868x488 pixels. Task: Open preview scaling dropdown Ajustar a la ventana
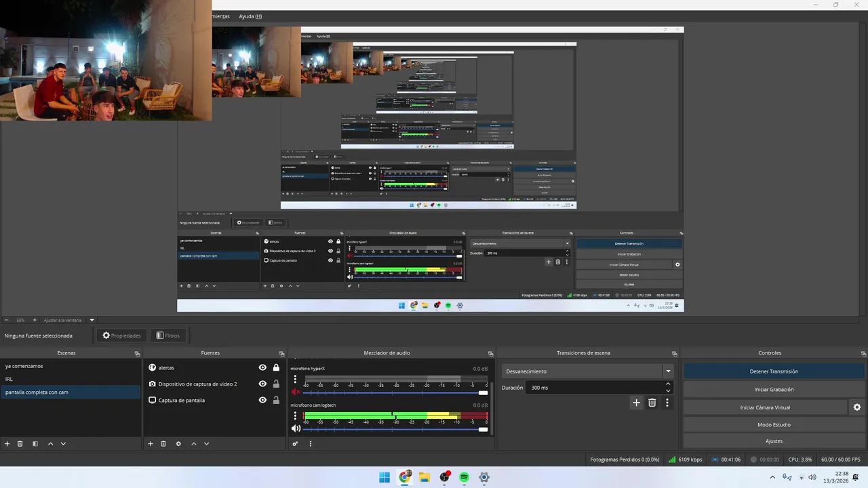(69, 320)
